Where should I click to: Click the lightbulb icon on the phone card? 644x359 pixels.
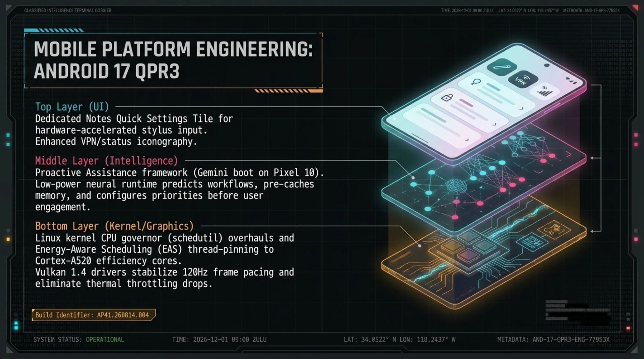pyautogui.click(x=476, y=83)
